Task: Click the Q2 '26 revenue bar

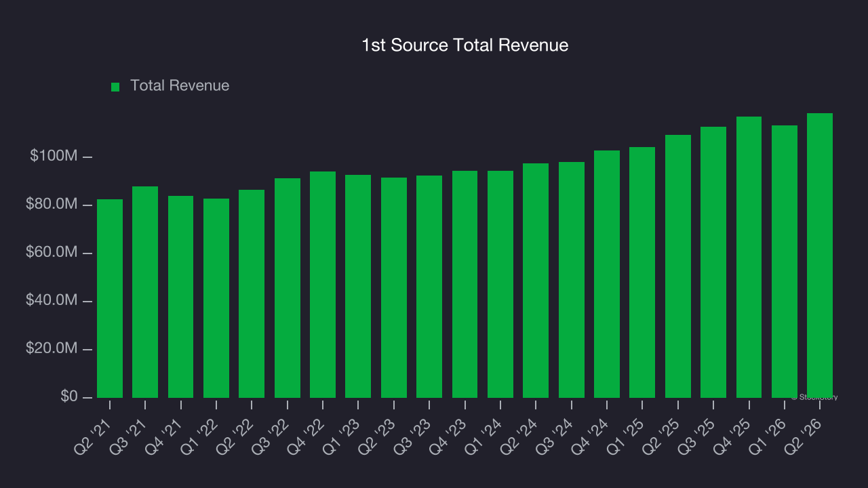Action: (820, 256)
